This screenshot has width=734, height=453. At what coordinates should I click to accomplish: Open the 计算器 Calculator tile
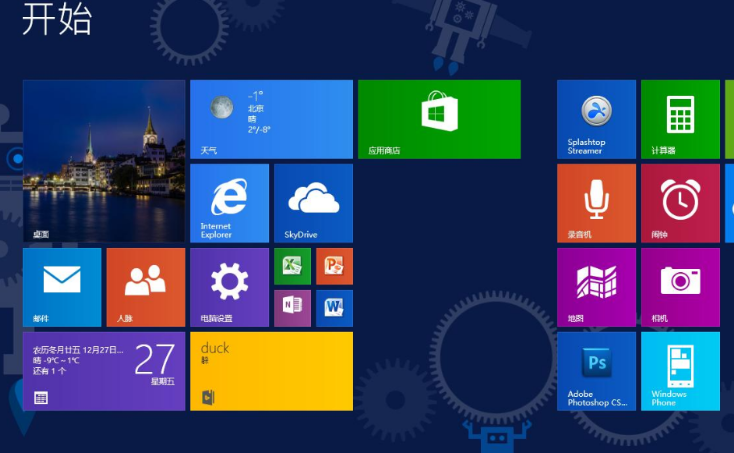tap(680, 119)
